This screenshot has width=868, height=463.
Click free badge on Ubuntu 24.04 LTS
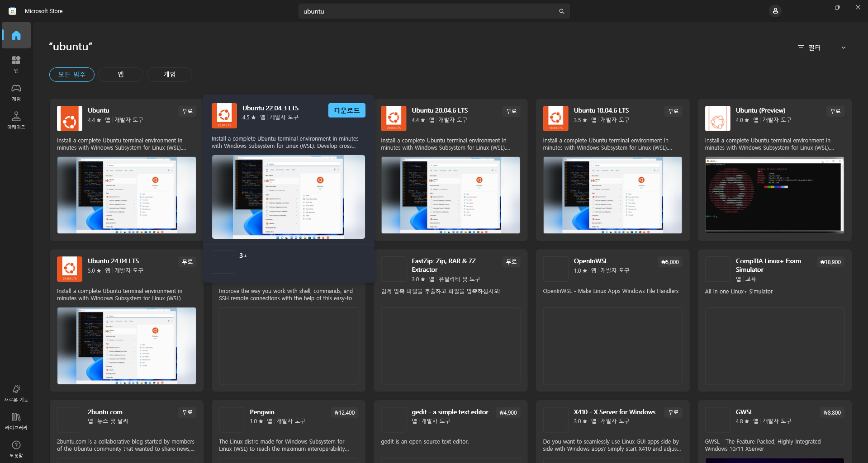[x=187, y=262]
